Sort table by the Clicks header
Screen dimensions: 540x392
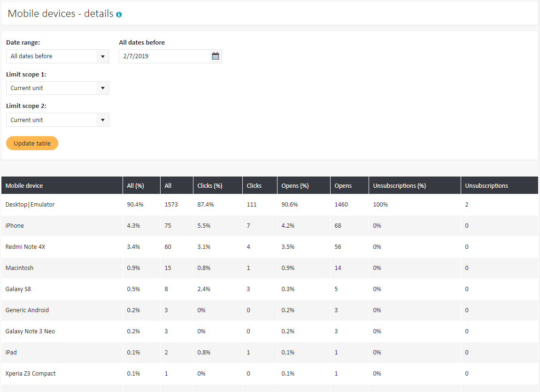click(x=254, y=186)
